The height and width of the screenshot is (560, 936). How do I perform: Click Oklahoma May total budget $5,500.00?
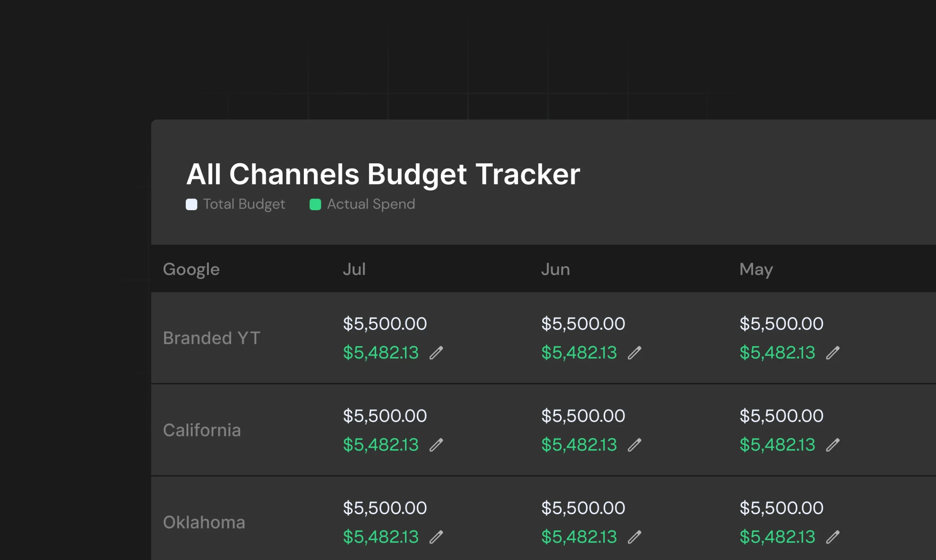781,508
